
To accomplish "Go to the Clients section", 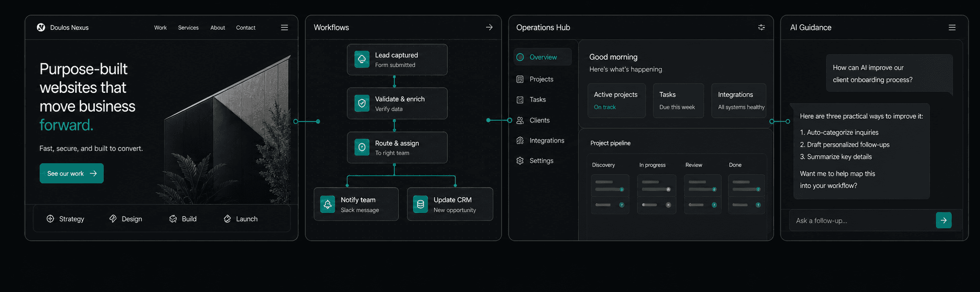I will tap(539, 120).
